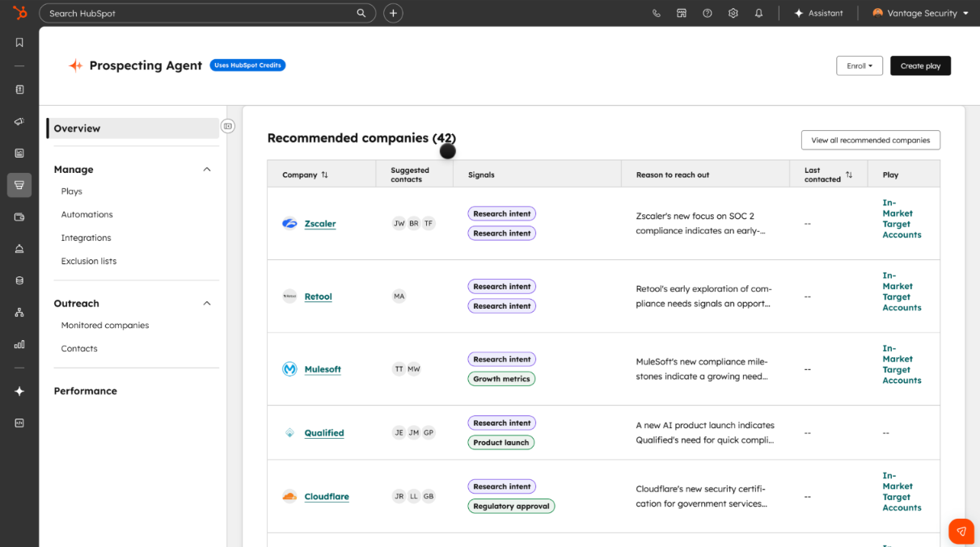Select the highlighted Sales funnel icon
Image resolution: width=980 pixels, height=547 pixels.
(19, 185)
